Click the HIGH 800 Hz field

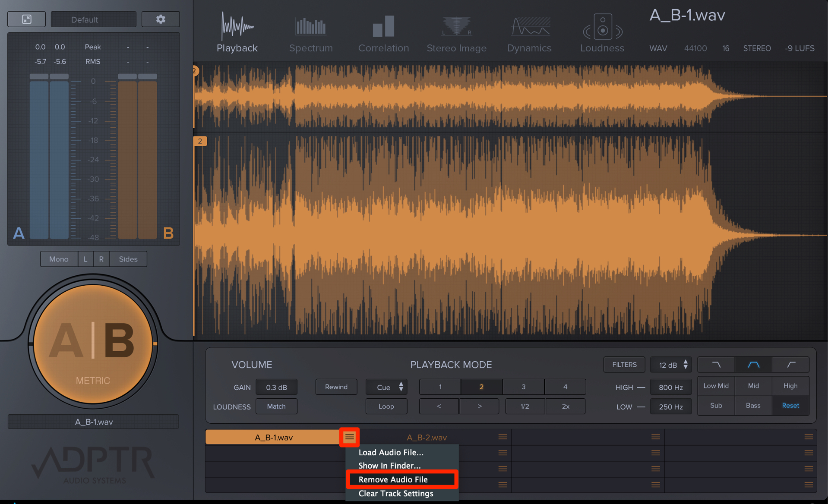tap(671, 387)
